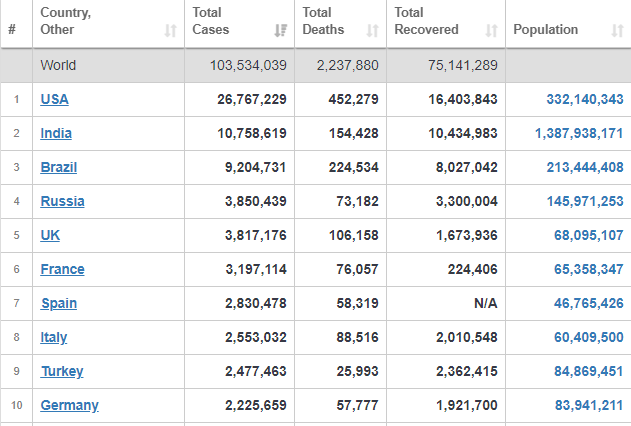Select Turkey total cases 2,477,463

coord(256,371)
